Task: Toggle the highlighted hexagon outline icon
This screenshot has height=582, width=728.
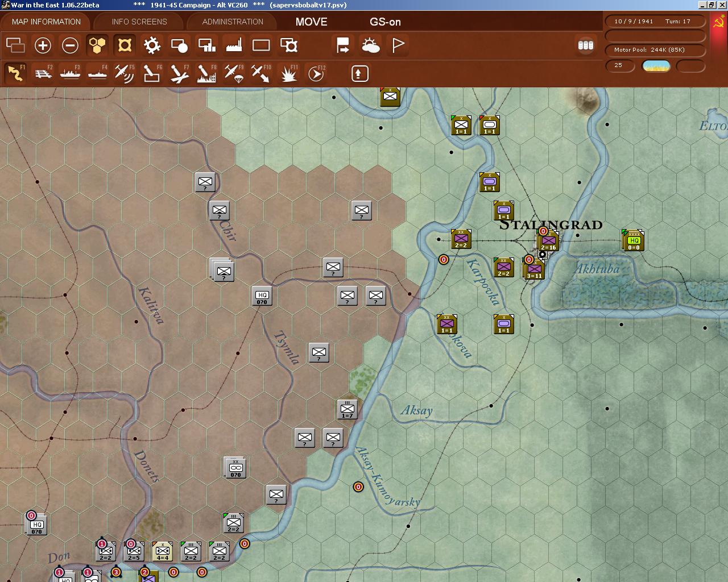Action: point(125,45)
